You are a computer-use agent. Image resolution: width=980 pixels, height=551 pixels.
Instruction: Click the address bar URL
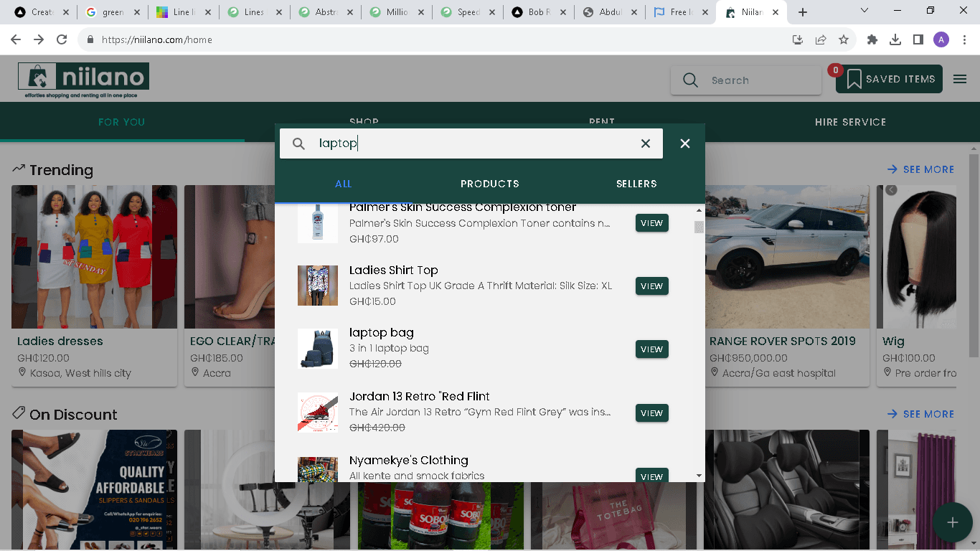pos(157,40)
